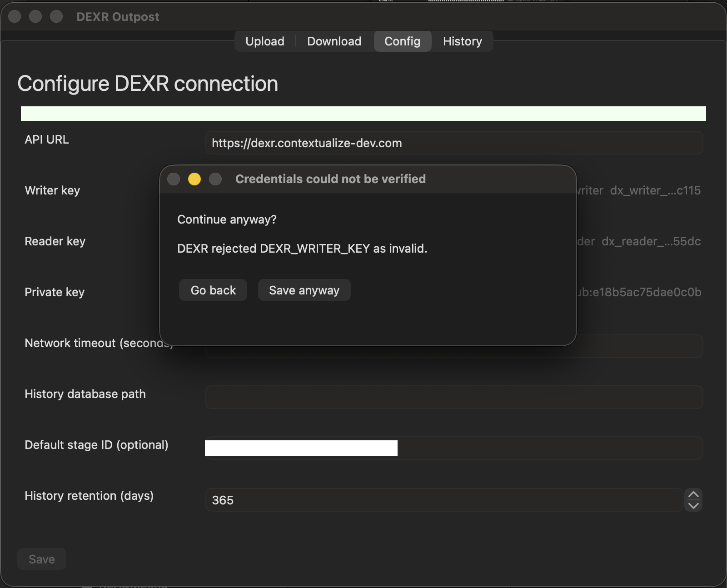The image size is (727, 588).
Task: Click Go back in the credentials dialog
Action: 213,290
